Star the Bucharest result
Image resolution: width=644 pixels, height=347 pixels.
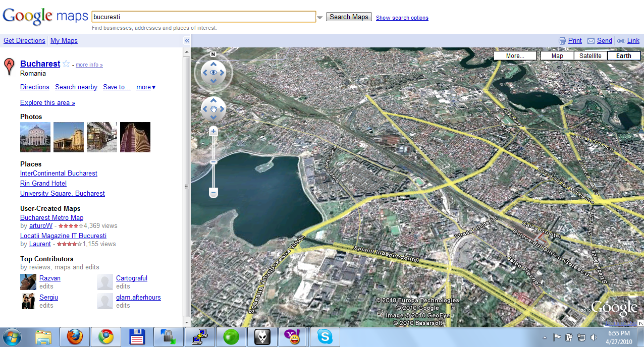[x=66, y=64]
